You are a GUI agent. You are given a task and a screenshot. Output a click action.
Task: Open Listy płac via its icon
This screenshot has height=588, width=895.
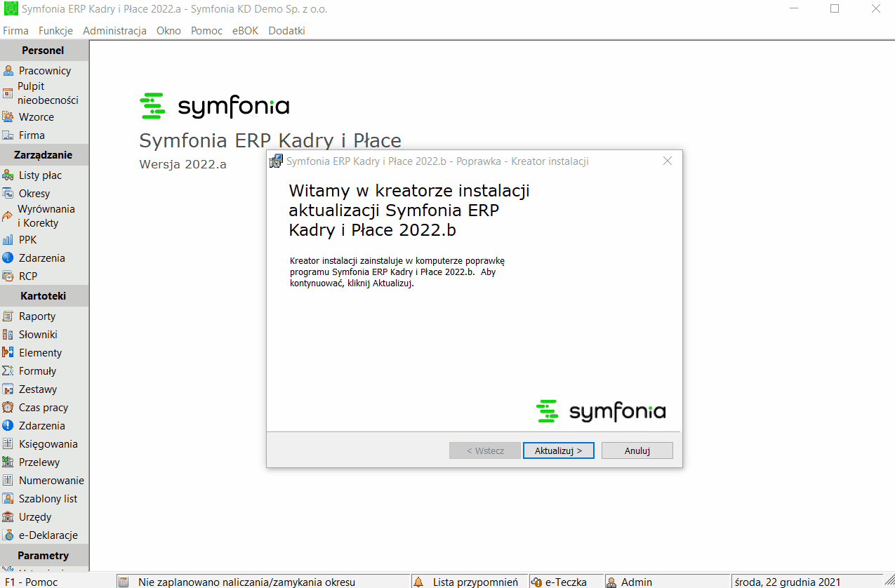(x=8, y=175)
